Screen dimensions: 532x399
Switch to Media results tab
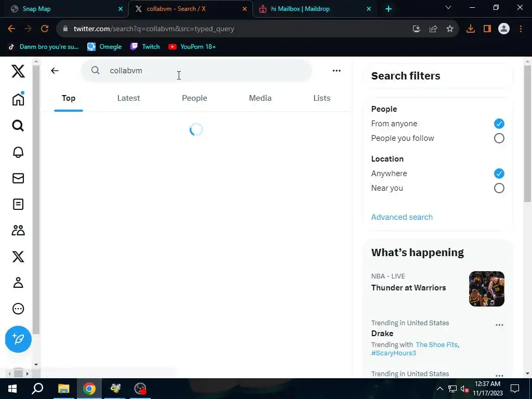point(260,98)
